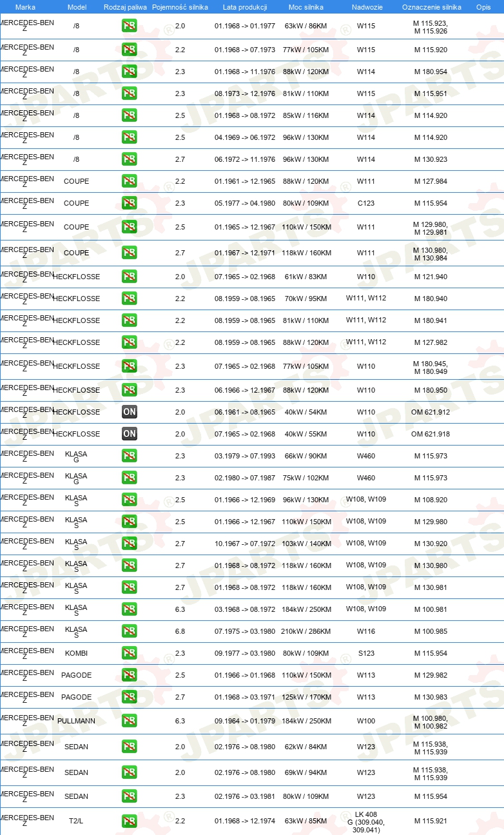504x835 pixels.
Task: Click the fuel icon in the PULLMANN row
Action: [x=129, y=721]
